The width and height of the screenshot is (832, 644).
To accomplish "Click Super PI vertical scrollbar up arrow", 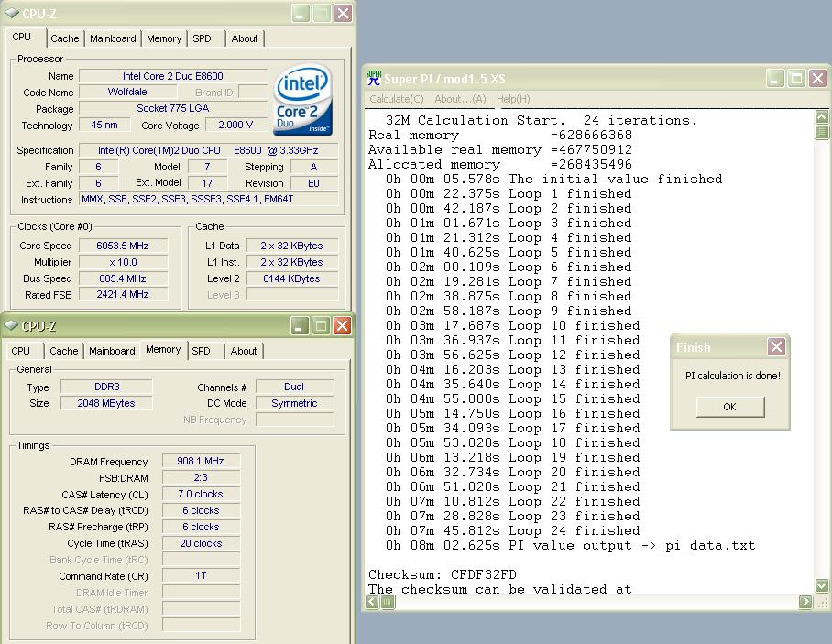I will (x=821, y=116).
